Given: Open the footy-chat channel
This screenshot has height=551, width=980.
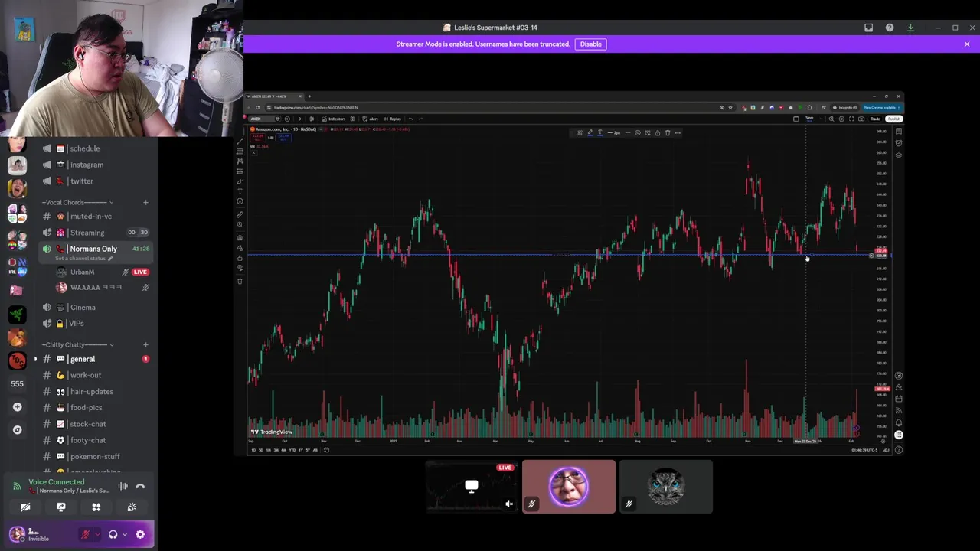Looking at the screenshot, I should tap(95, 440).
